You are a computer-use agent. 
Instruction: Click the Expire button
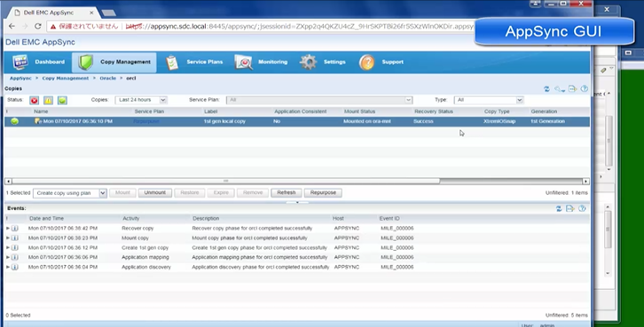221,193
